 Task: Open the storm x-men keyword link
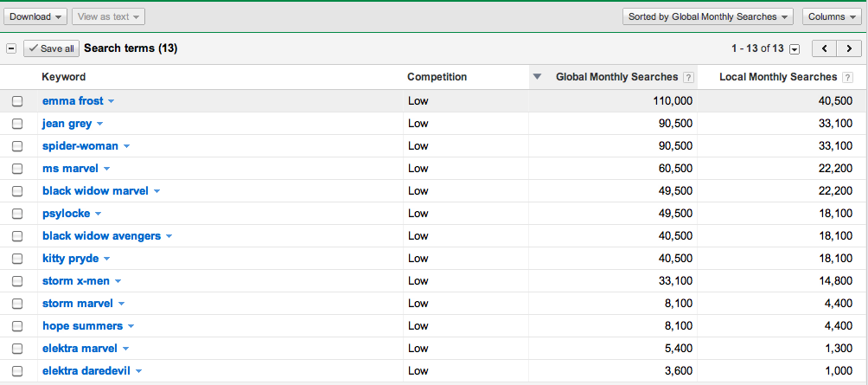[76, 281]
